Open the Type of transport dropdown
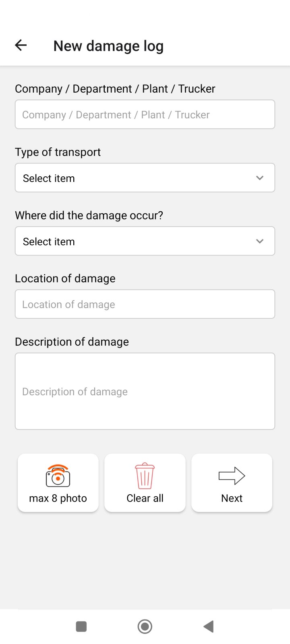The image size is (290, 644). click(x=137, y=178)
